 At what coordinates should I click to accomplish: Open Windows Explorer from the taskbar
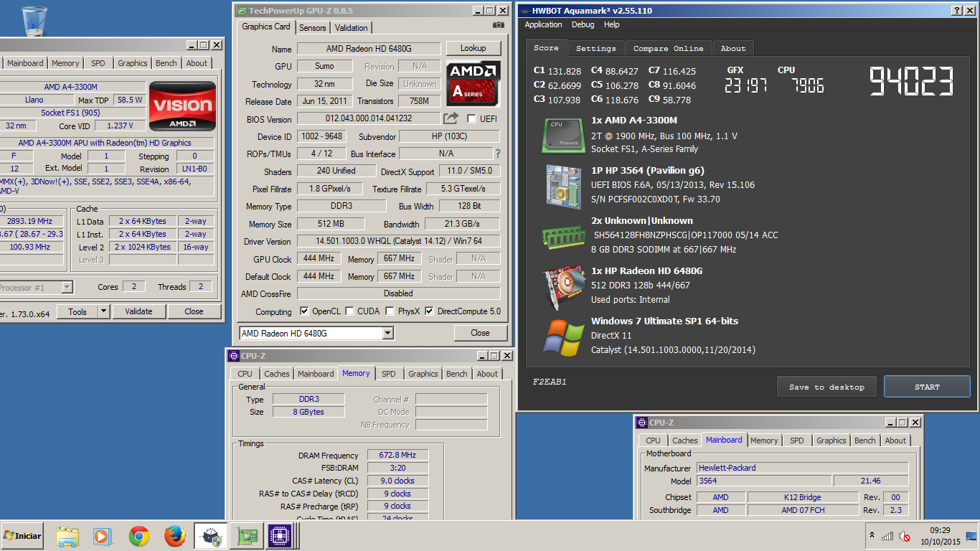67,536
